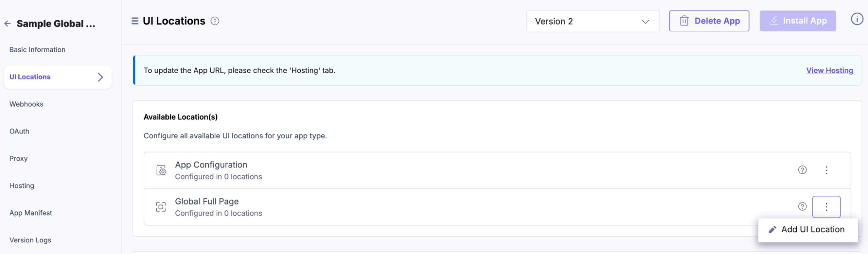Image resolution: width=868 pixels, height=254 pixels.
Task: Open the help icon for Global Full Page
Action: 802,207
